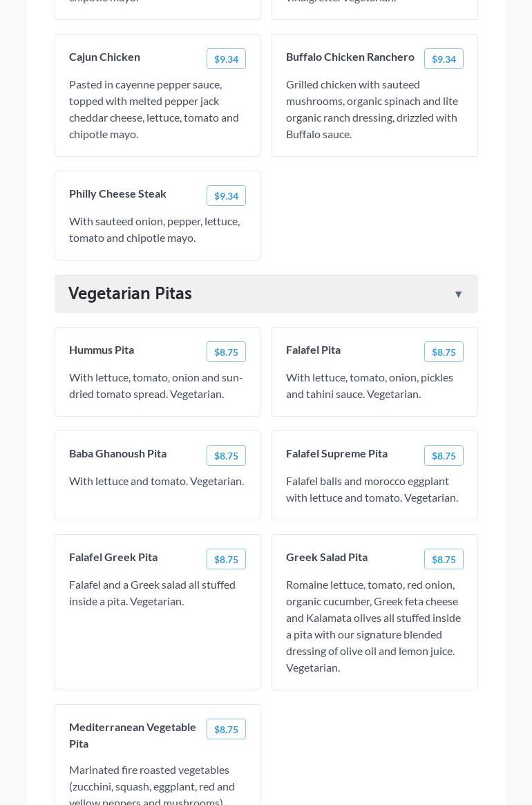Open the Hummus Pita item title
The height and width of the screenshot is (805, 532).
(102, 350)
